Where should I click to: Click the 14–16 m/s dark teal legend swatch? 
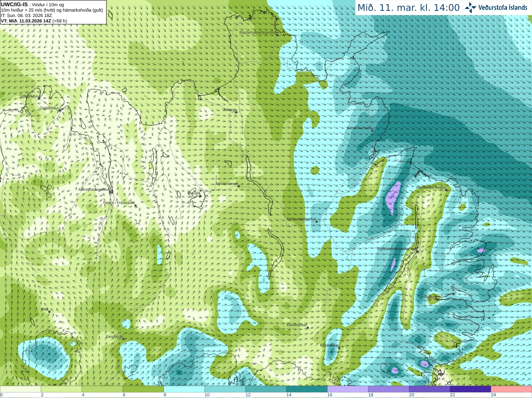307,389
